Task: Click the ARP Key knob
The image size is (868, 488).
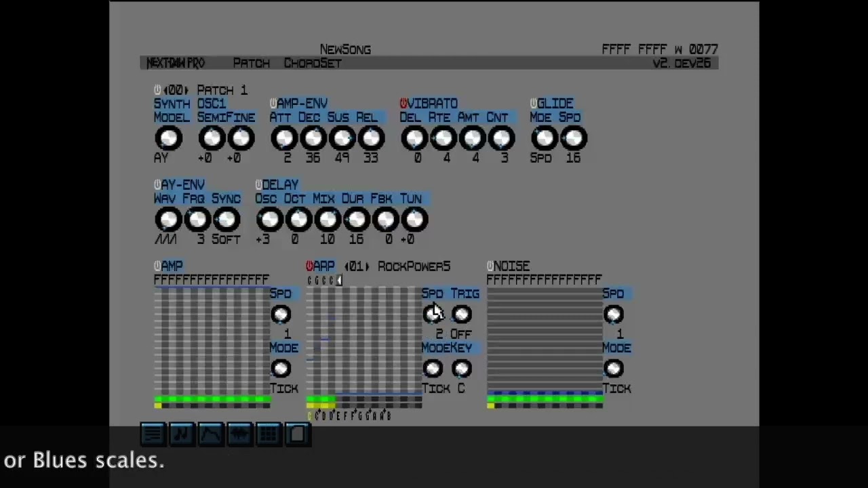Action: click(462, 369)
